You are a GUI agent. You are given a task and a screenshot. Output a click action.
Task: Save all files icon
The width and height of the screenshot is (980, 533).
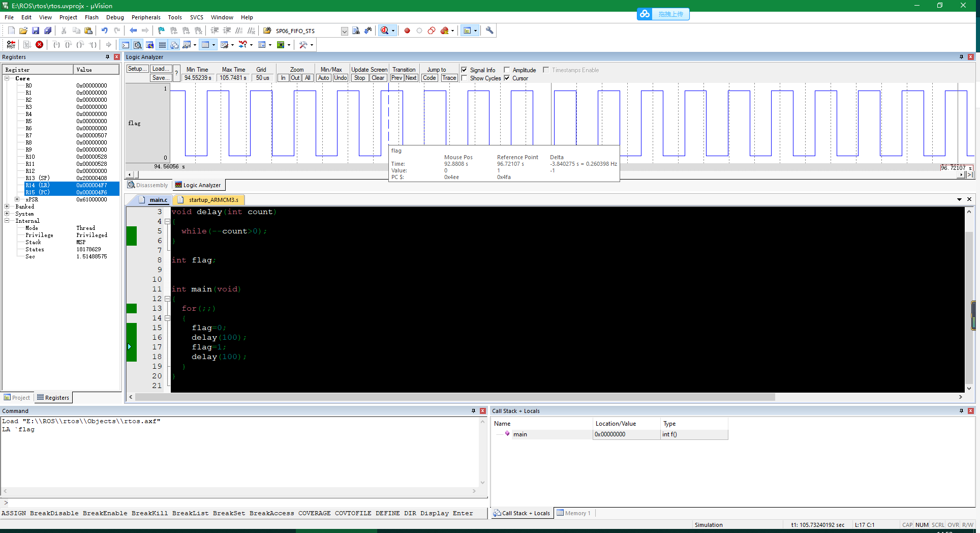[x=48, y=31]
